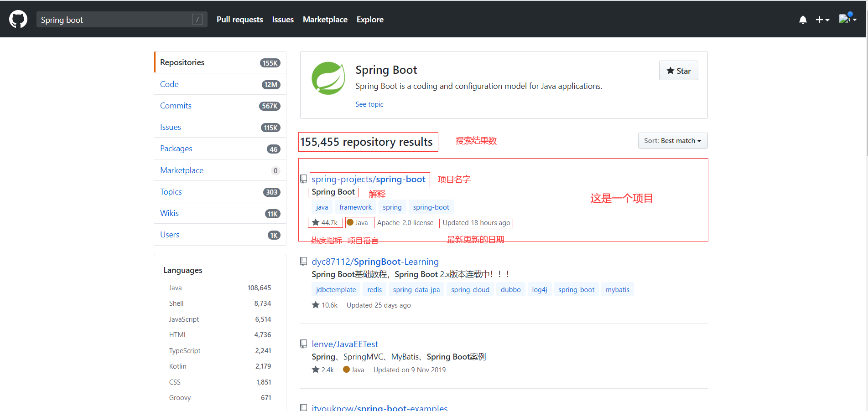Image resolution: width=868 pixels, height=411 pixels.
Task: Select the Issues filter in the sidebar
Action: [220, 127]
